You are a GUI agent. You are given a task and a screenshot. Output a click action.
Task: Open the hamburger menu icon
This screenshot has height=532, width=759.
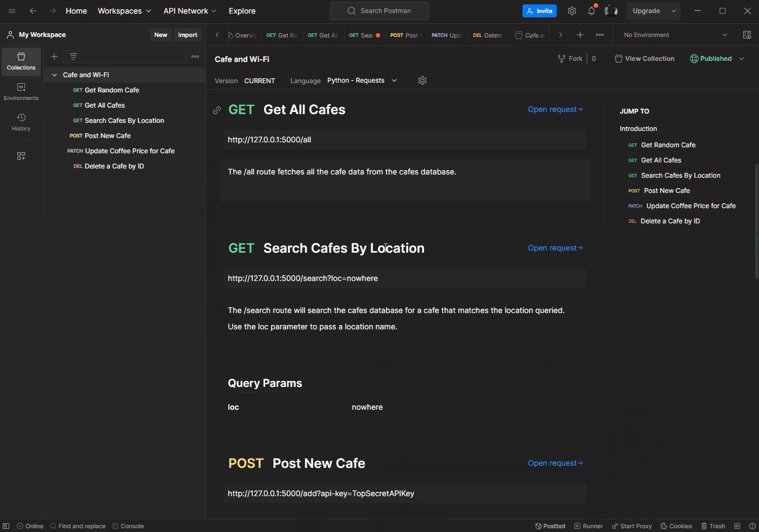pyautogui.click(x=12, y=11)
